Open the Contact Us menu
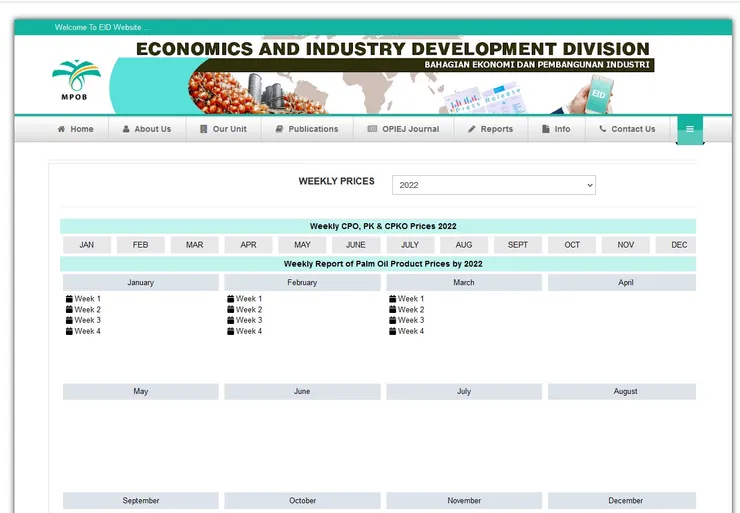Image resolution: width=740 pixels, height=513 pixels. pyautogui.click(x=627, y=129)
